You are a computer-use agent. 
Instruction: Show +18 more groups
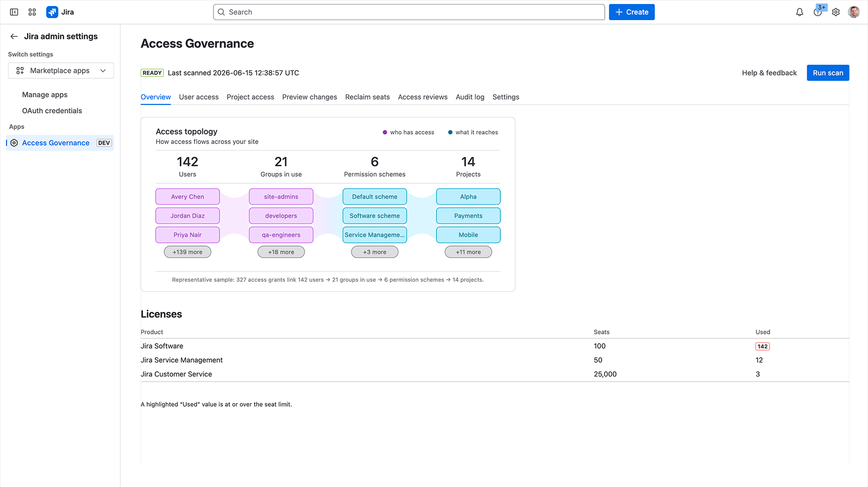point(281,252)
